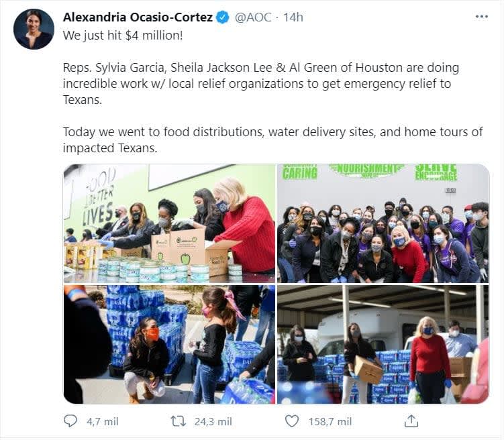Open the @AOC handle link
This screenshot has height=440, width=504.
click(x=253, y=17)
